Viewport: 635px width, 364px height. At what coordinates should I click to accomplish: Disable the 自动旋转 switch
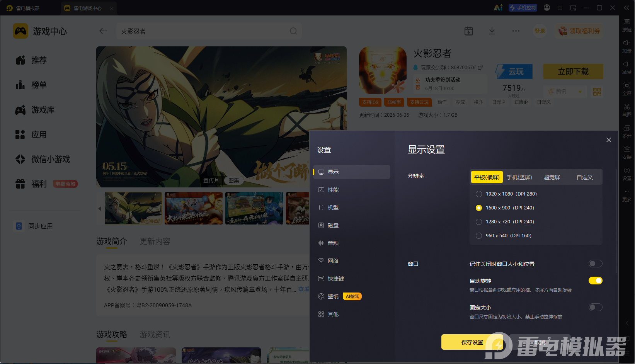(596, 281)
